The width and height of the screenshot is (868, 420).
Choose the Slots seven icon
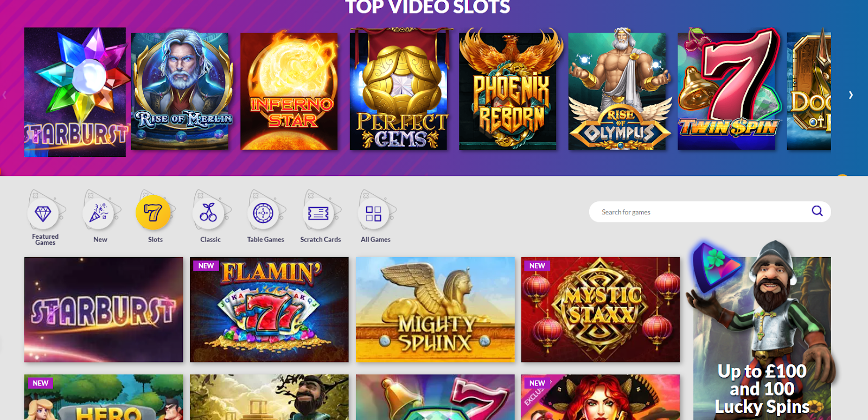point(153,213)
